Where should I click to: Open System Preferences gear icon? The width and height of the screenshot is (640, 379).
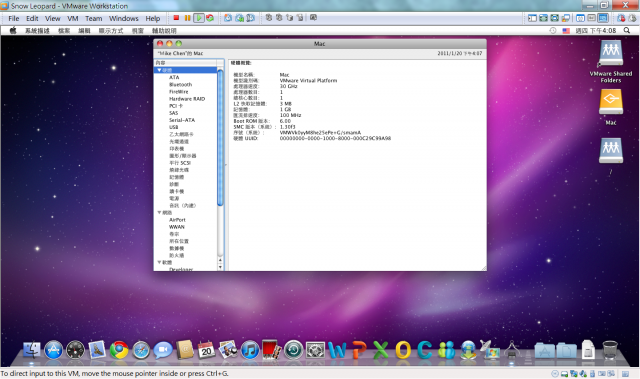[316, 350]
